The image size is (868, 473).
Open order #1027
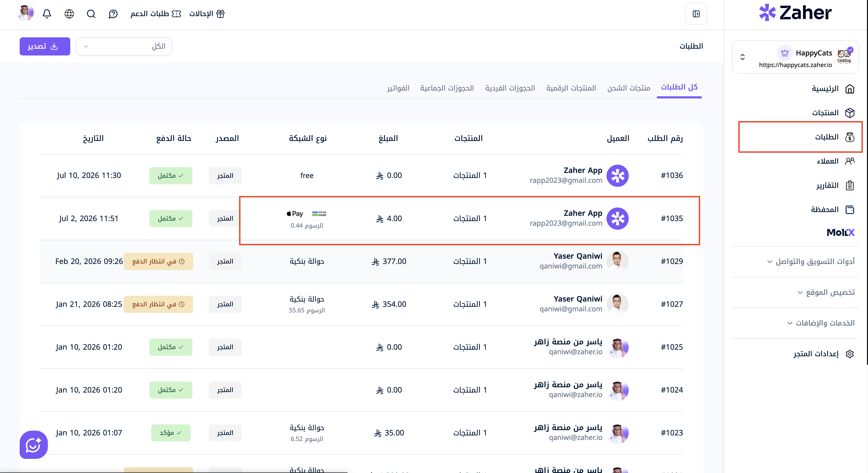coord(672,304)
